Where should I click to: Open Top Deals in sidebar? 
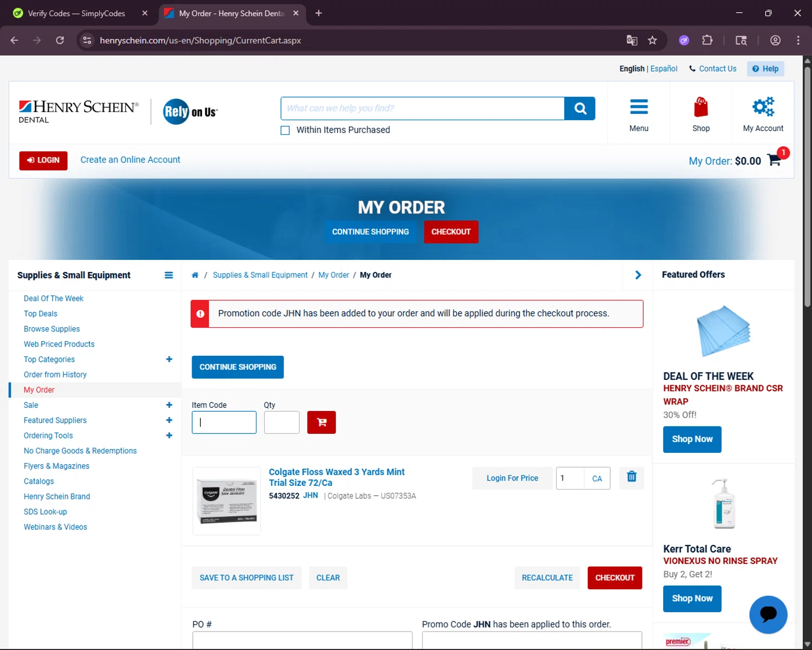tap(41, 314)
